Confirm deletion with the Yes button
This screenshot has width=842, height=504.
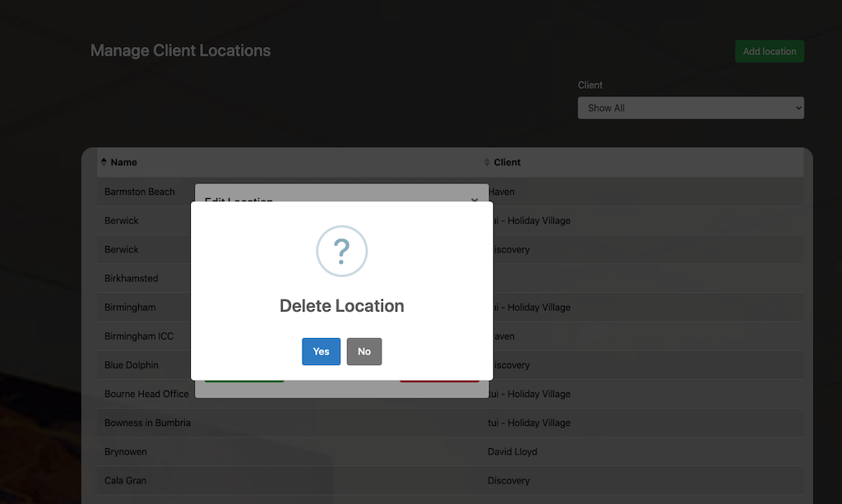click(x=321, y=351)
